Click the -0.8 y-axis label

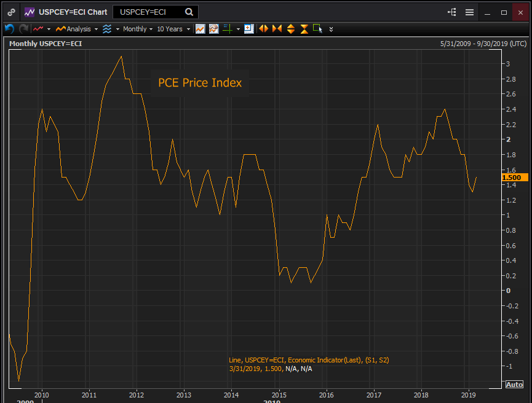click(512, 351)
